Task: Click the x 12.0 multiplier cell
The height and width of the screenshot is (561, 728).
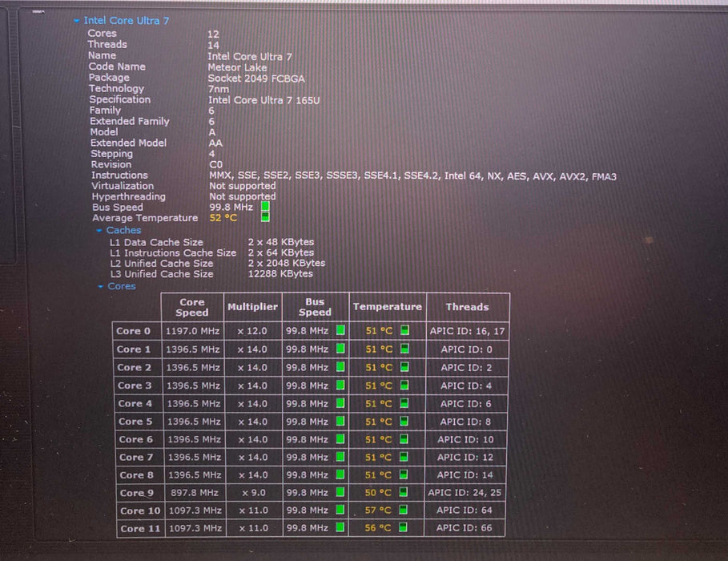Action: (x=252, y=331)
